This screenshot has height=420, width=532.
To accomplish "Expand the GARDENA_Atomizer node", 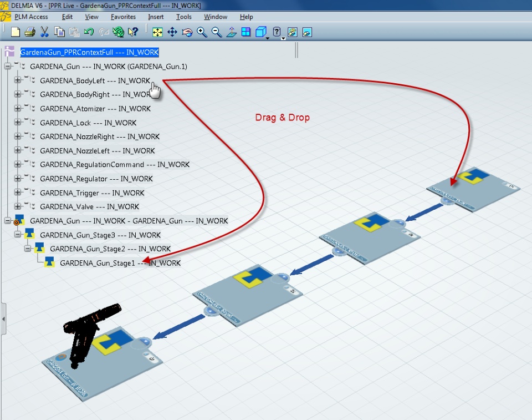I will [17, 108].
